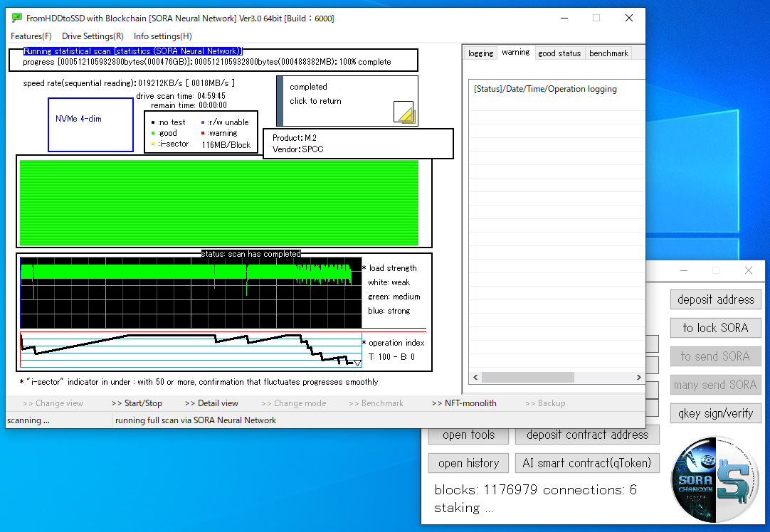Image resolution: width=770 pixels, height=532 pixels.
Task: Click the deposit contract address button
Action: pyautogui.click(x=587, y=435)
